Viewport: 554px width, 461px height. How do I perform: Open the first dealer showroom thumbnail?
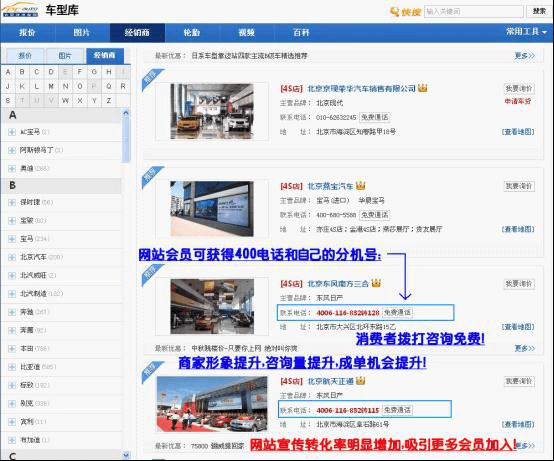click(212, 111)
